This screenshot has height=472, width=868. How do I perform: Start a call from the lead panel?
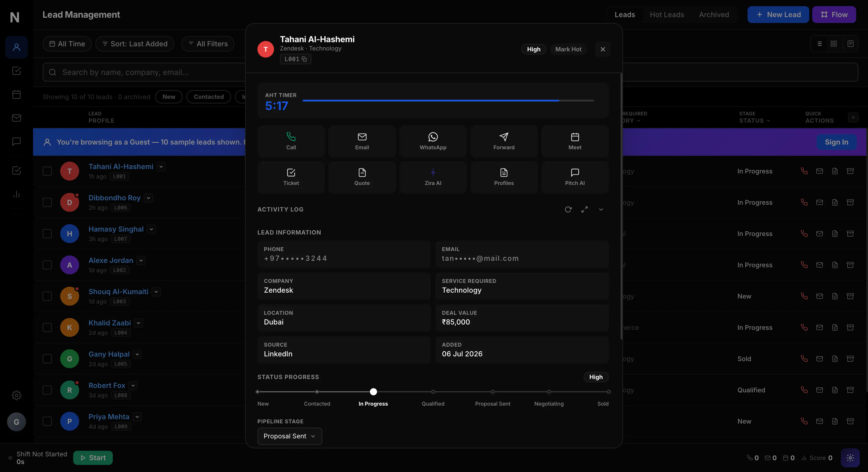point(291,141)
